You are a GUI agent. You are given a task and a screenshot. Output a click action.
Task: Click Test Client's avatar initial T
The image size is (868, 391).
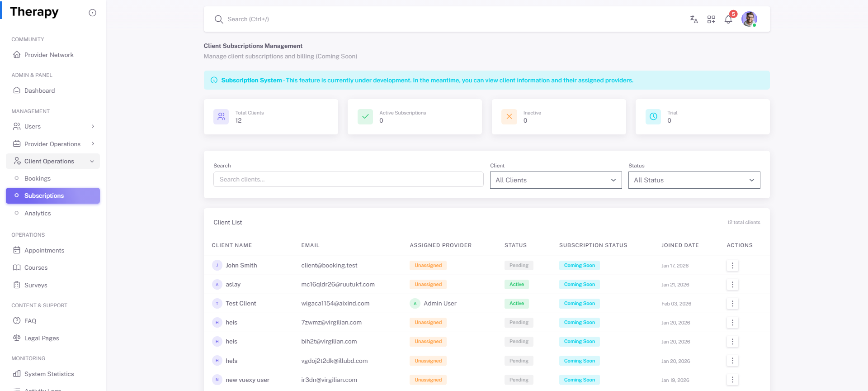tap(217, 303)
